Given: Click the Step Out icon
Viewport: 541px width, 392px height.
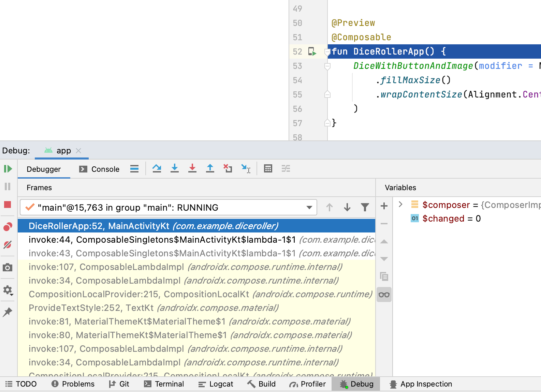Looking at the screenshot, I should click(210, 168).
